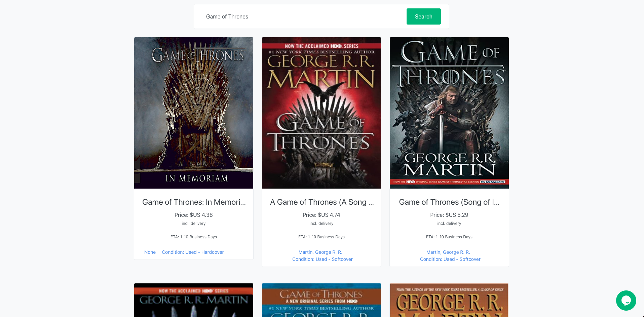This screenshot has width=644, height=317.
Task: Open the chat bubble widget
Action: coord(626,300)
